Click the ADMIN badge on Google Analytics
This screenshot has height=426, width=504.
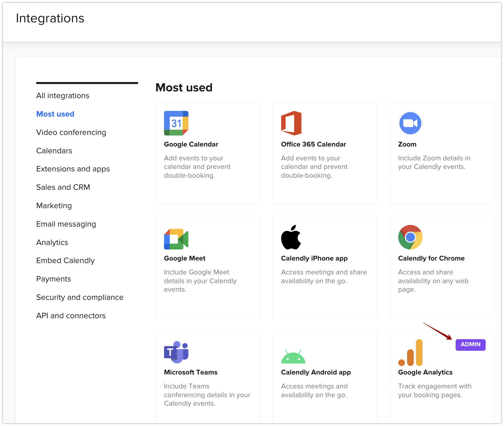point(470,345)
